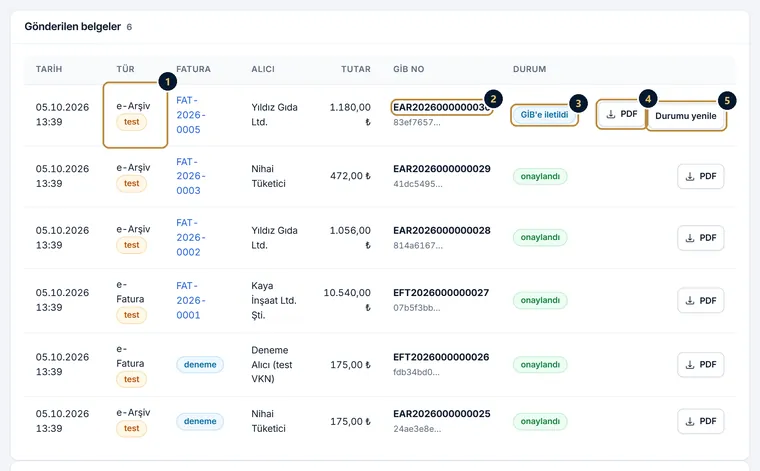Open invoice link FAT-2026-0002
Viewport: 760px width, 471px height.
click(190, 237)
